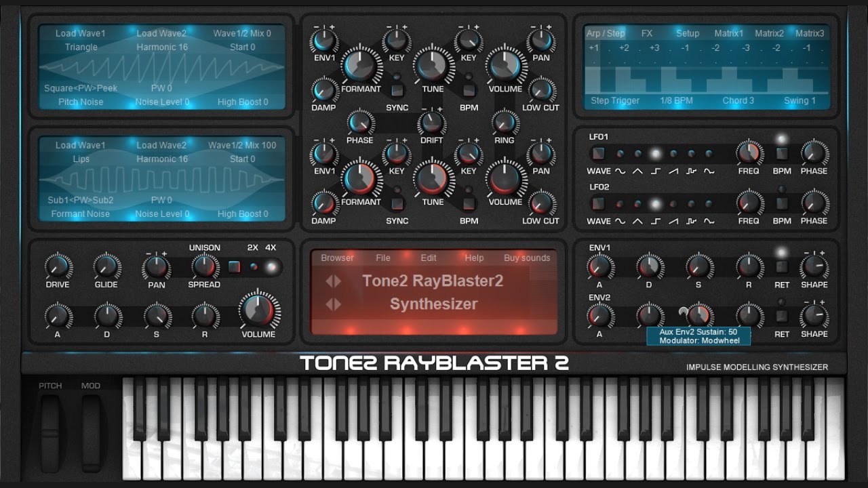Toggle SYNC for the first oscillator

[x=397, y=89]
